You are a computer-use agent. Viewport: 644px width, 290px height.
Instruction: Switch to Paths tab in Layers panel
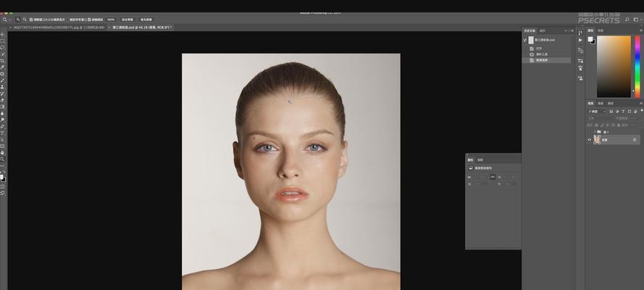[x=611, y=103]
